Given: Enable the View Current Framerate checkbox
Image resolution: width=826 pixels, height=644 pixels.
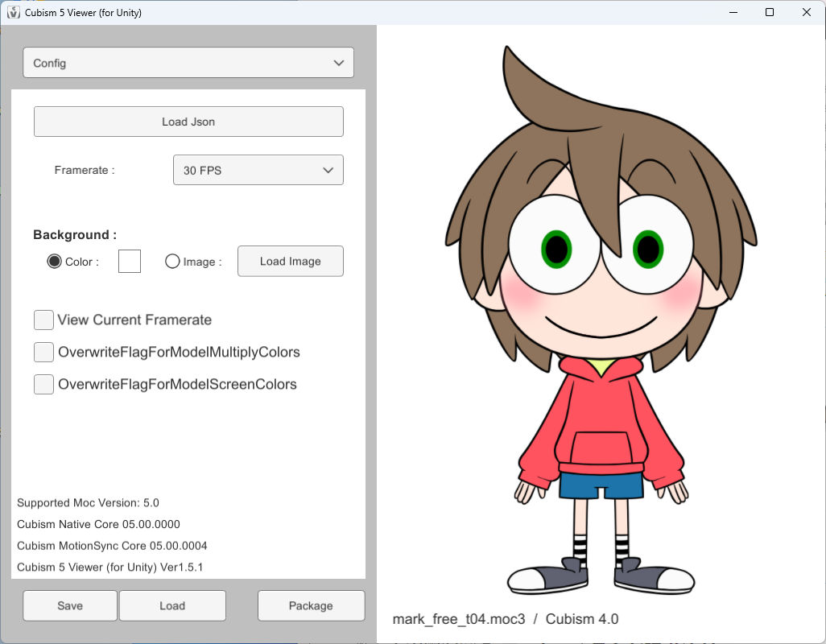Looking at the screenshot, I should (44, 320).
